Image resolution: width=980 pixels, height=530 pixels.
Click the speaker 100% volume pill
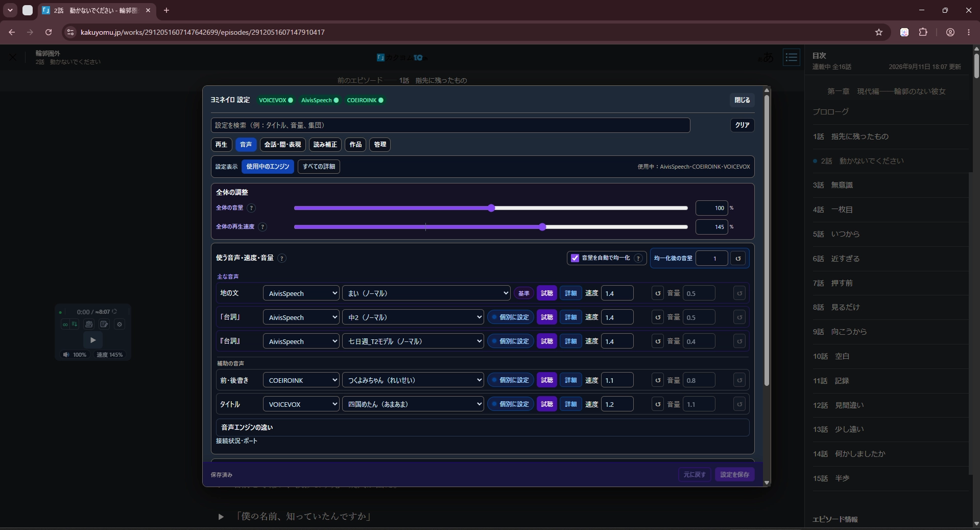tap(75, 355)
